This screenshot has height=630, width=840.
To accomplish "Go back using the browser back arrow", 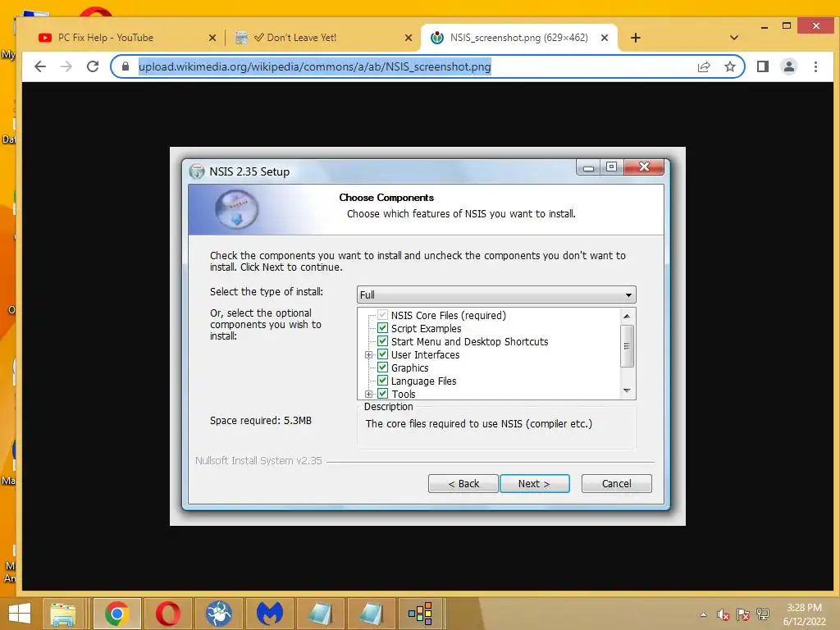I will (40, 66).
